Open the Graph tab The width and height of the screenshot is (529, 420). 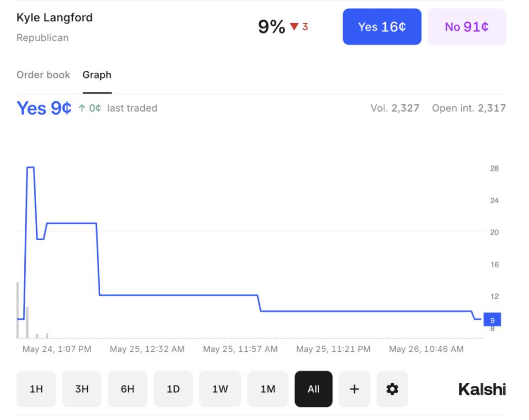[97, 75]
